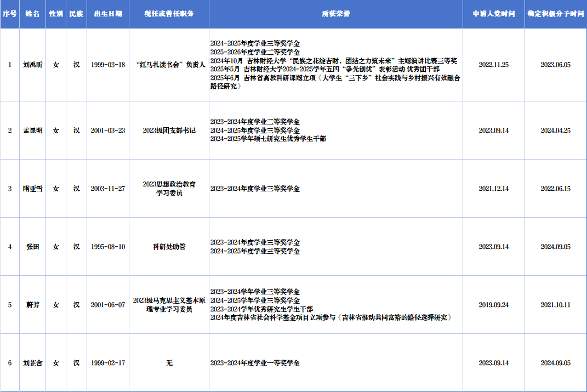Click the 所获荣誉 column header
Image resolution: width=587 pixels, height=392 pixels.
click(x=335, y=14)
